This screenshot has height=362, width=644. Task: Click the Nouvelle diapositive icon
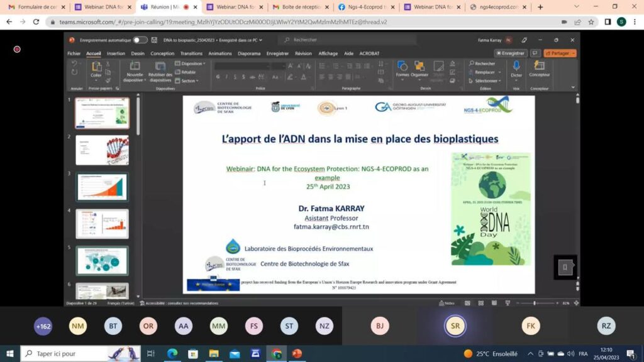point(135,68)
